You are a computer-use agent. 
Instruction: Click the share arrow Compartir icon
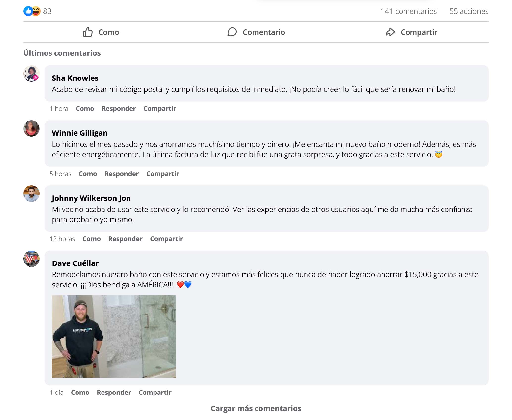point(390,32)
